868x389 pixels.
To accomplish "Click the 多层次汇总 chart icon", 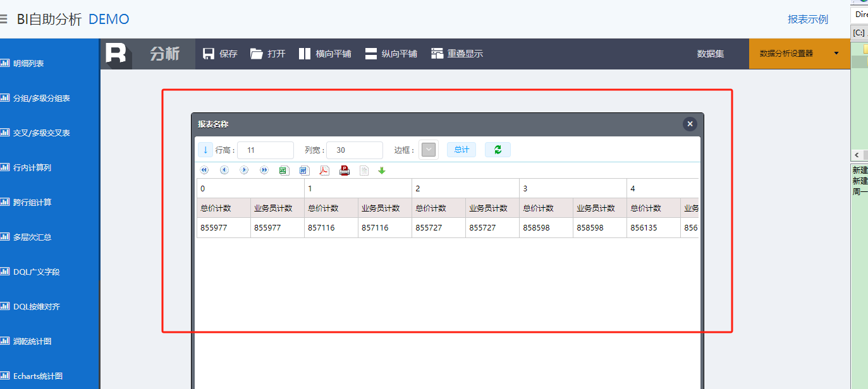I will pyautogui.click(x=5, y=236).
